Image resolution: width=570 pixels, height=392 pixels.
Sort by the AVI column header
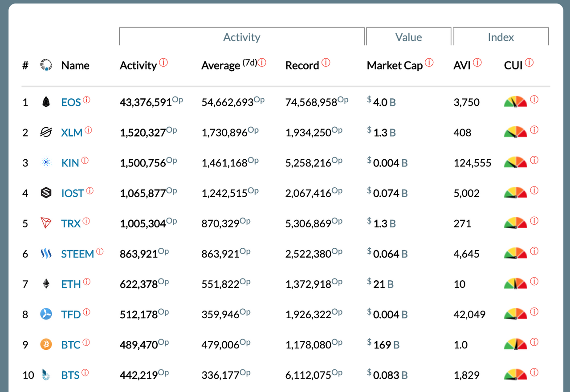pyautogui.click(x=462, y=65)
